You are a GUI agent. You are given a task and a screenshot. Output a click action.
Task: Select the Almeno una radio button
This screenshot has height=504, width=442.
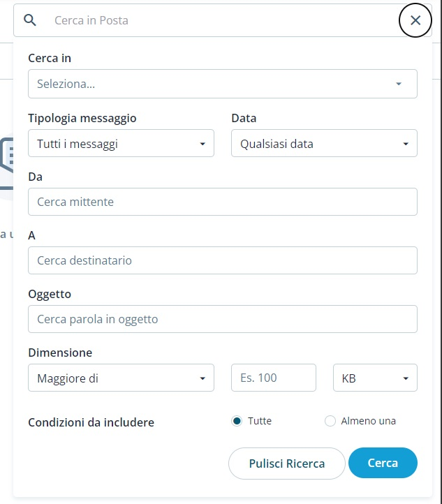tap(330, 421)
